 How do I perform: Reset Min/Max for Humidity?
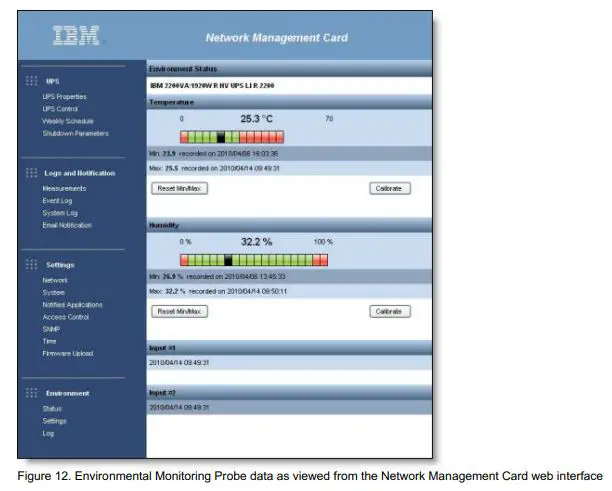coord(180,311)
